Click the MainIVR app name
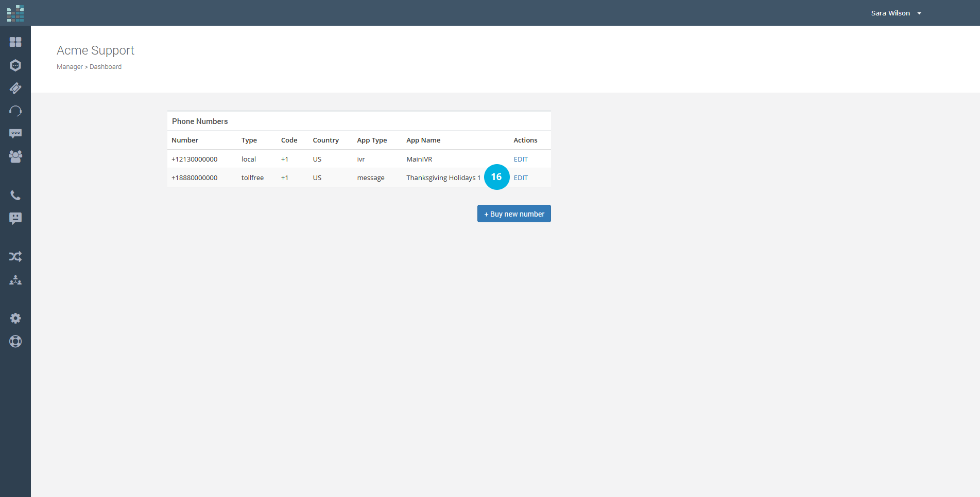 click(419, 159)
